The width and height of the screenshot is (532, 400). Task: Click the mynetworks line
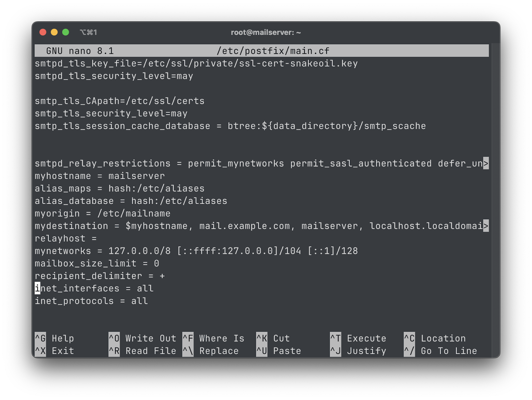(196, 251)
